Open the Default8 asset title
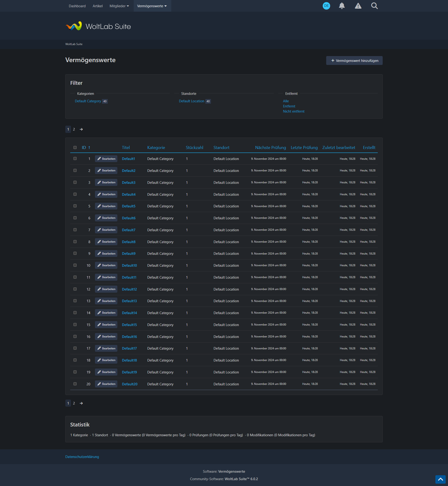 pyautogui.click(x=129, y=242)
